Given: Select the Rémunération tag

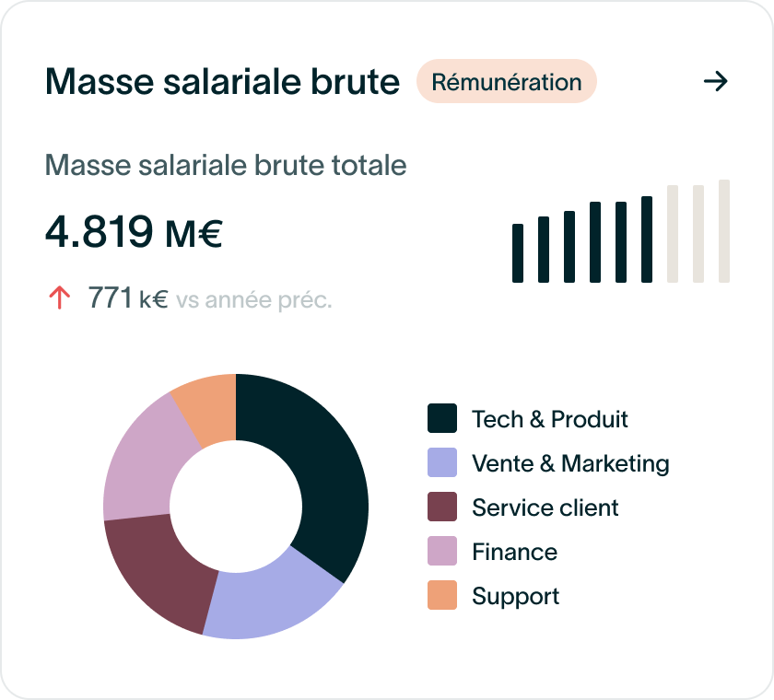Looking at the screenshot, I should [x=507, y=81].
